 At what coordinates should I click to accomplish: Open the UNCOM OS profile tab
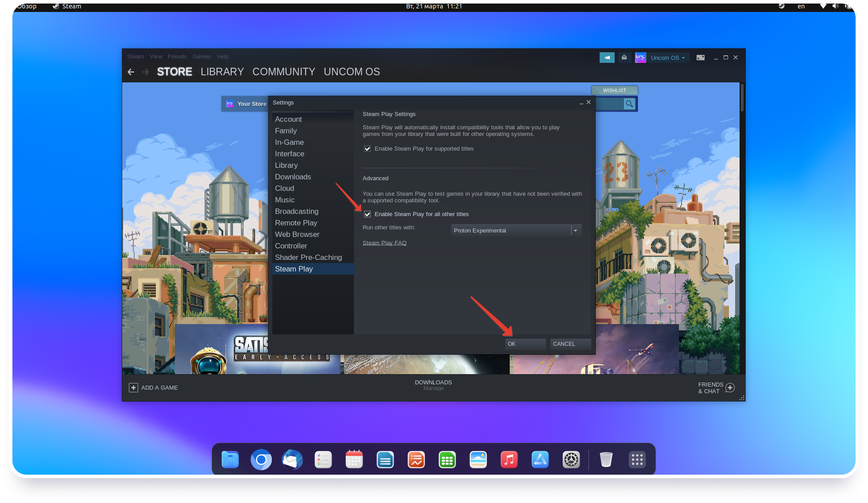tap(352, 72)
